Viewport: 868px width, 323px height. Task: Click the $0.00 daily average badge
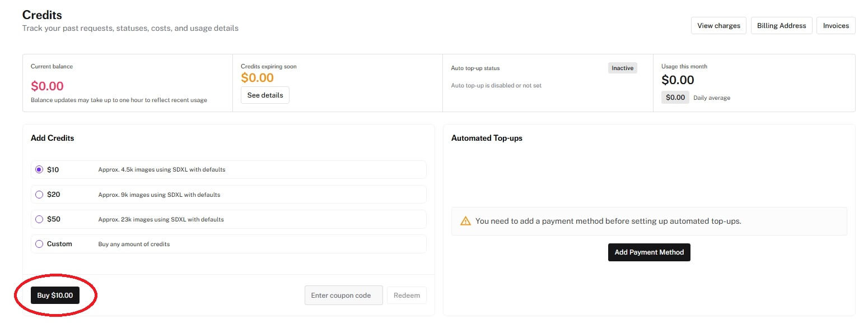[675, 98]
